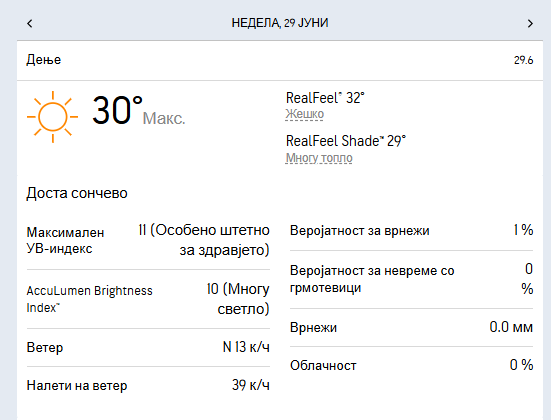This screenshot has height=420, width=551.
Task: Select the AccuLumen Brightness Index row
Action: [148, 299]
